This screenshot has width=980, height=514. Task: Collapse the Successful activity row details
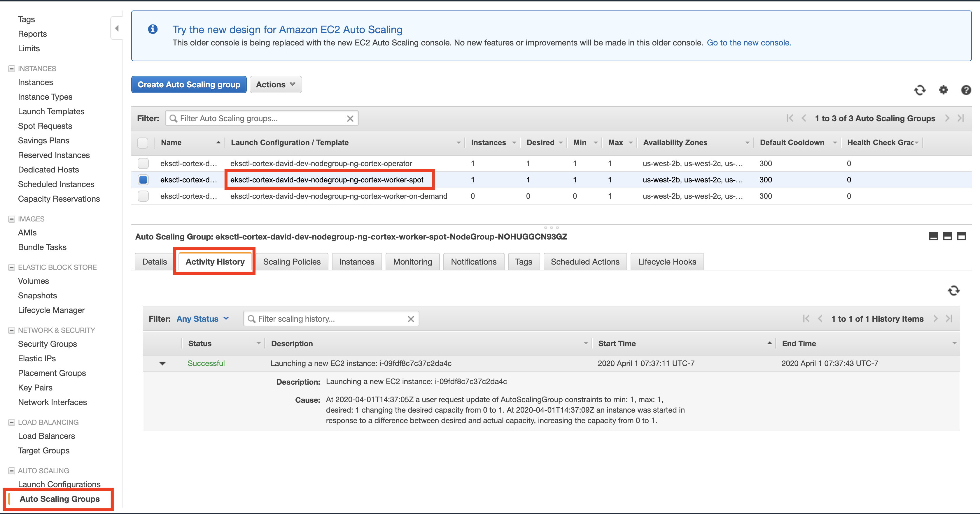click(162, 363)
